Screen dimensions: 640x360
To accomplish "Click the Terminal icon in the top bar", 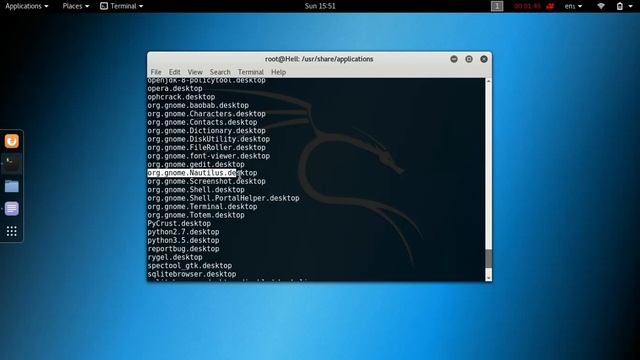I will coord(104,6).
